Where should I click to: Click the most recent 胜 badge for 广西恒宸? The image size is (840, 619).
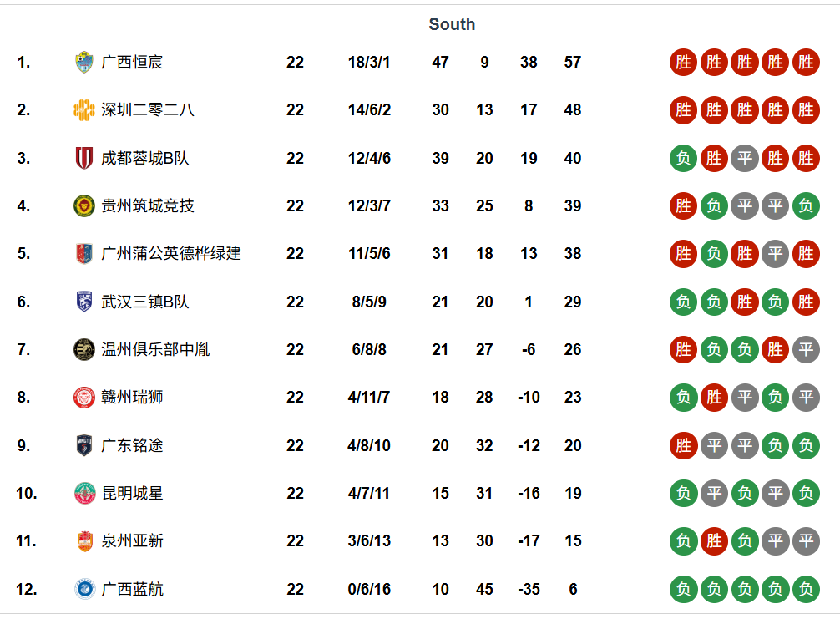click(806, 62)
